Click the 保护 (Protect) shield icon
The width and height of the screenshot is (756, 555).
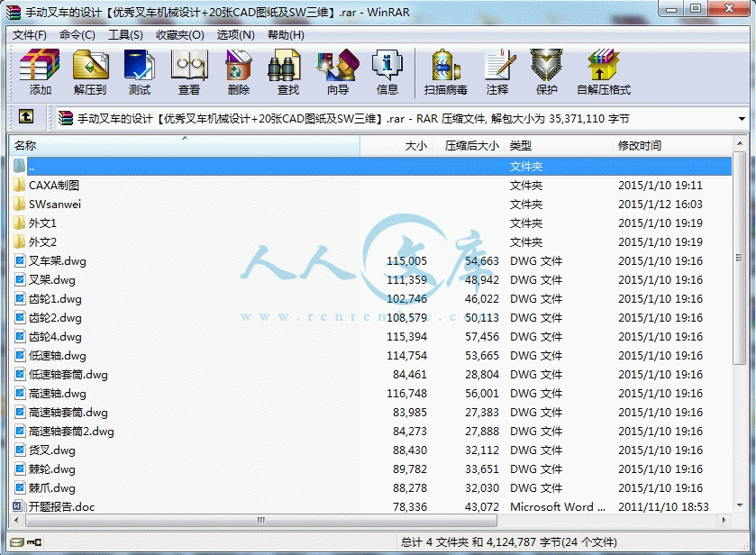tap(546, 65)
